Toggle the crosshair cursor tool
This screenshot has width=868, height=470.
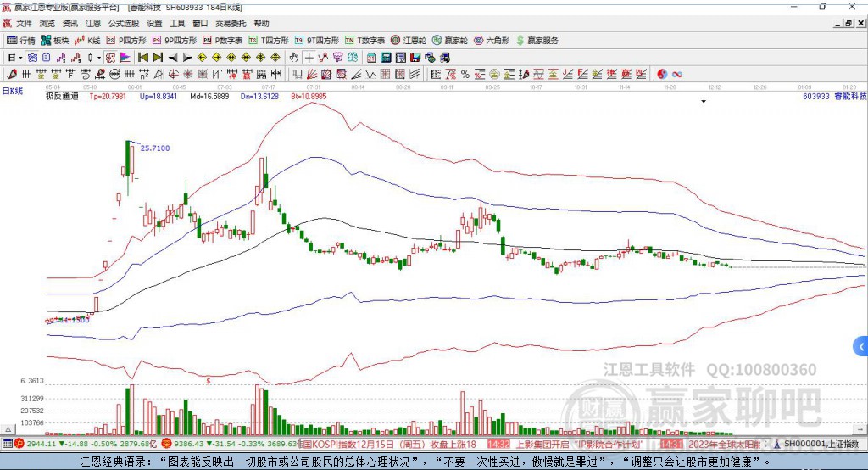(309, 58)
